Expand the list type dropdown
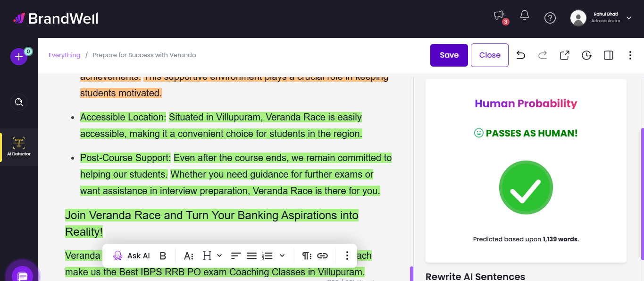The width and height of the screenshot is (644, 281). click(x=282, y=255)
